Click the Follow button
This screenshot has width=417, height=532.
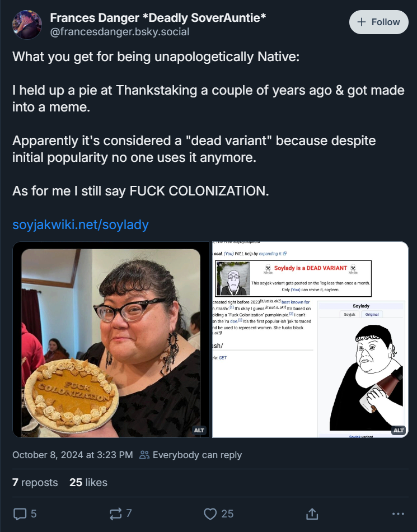[378, 22]
